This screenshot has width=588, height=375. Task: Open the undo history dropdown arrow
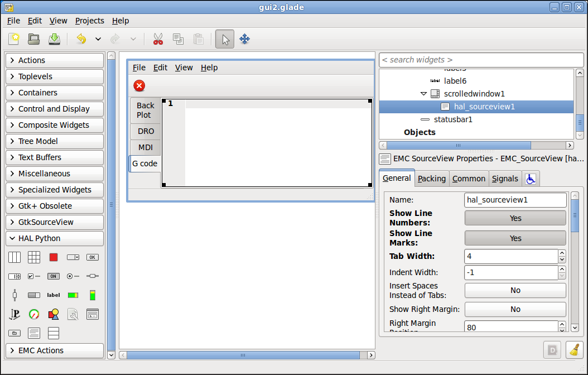click(98, 39)
